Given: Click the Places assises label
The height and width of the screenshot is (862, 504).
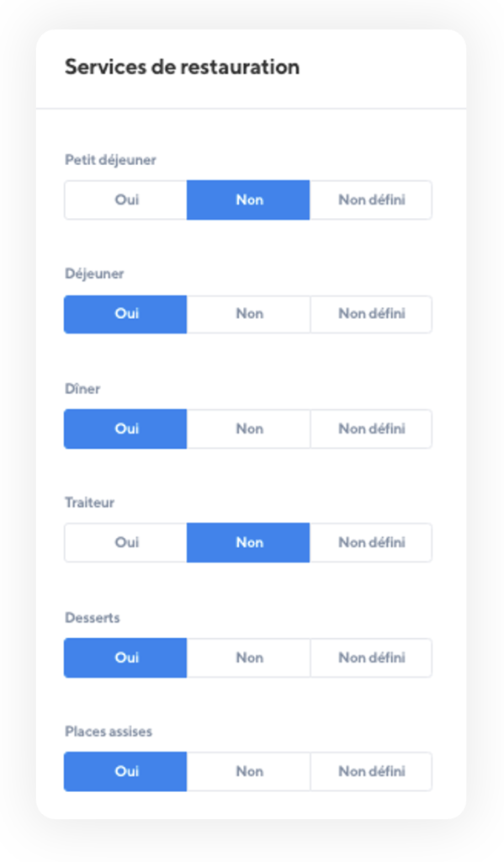Looking at the screenshot, I should 109,732.
